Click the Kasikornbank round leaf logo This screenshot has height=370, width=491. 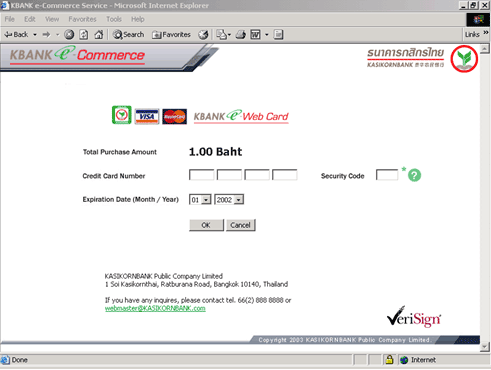[x=464, y=59]
